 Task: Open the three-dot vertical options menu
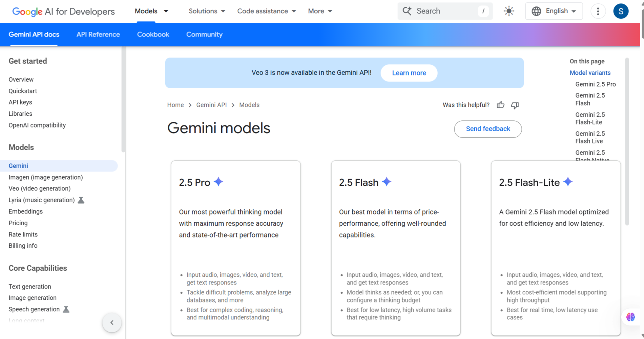point(598,11)
